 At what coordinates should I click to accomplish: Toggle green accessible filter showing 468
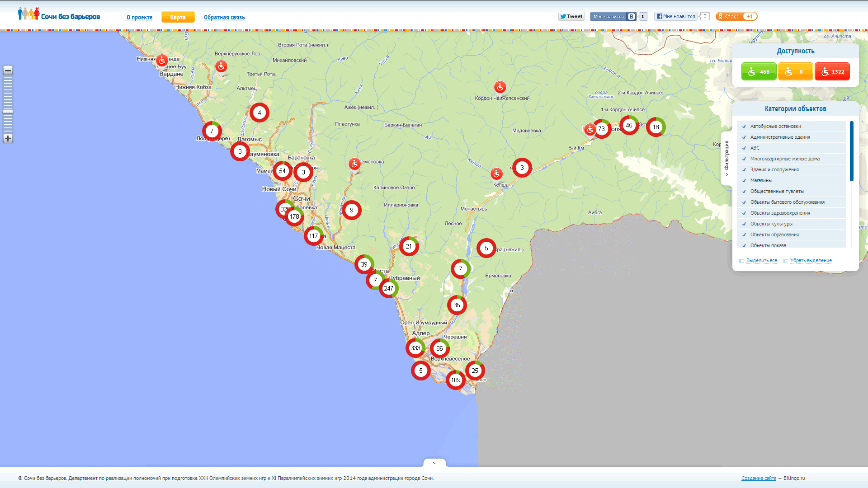click(x=759, y=71)
